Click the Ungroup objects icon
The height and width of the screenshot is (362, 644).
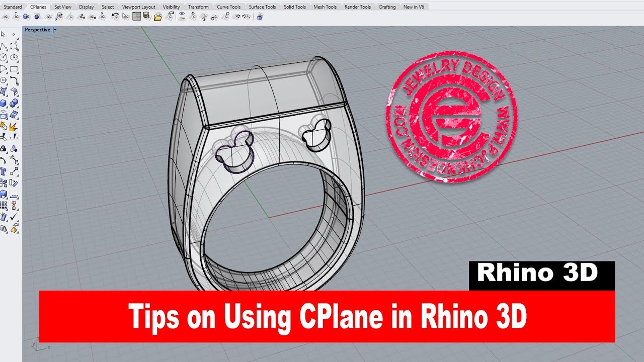(14, 148)
